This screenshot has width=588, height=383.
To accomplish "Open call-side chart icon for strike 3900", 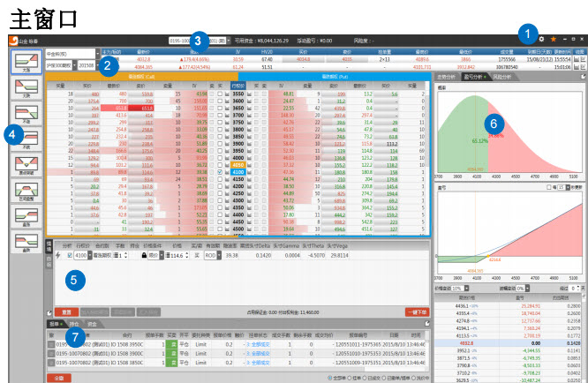I will 227,144.
